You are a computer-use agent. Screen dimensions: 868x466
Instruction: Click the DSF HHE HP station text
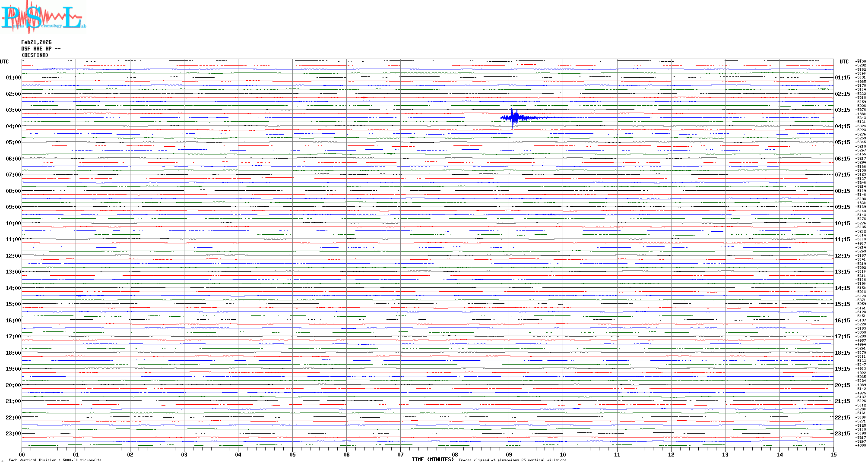(41, 49)
